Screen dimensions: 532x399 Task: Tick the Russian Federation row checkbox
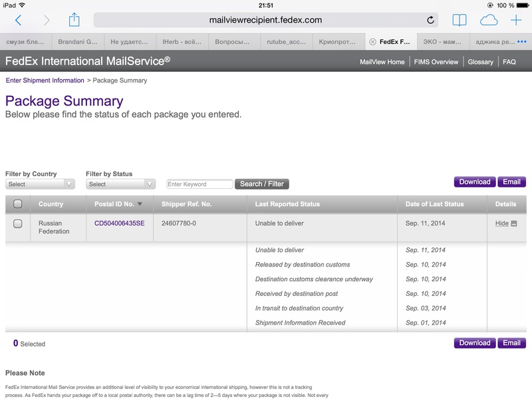pos(18,223)
